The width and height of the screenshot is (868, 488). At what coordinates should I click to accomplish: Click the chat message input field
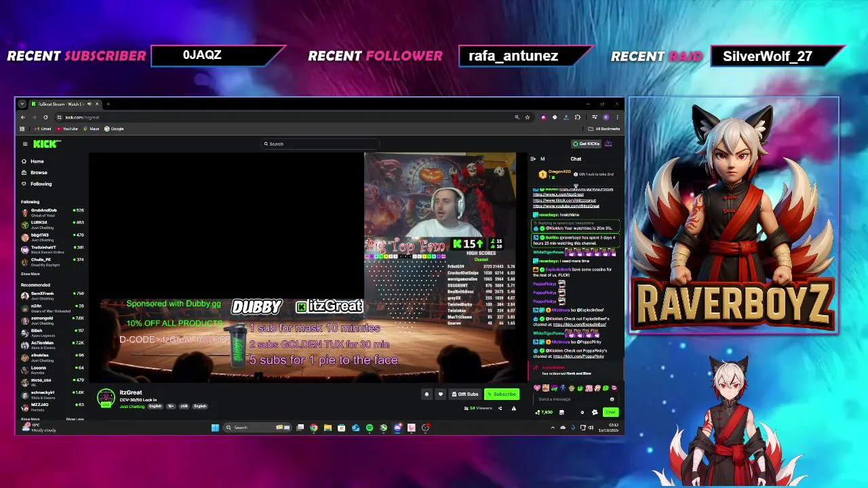[x=574, y=399]
